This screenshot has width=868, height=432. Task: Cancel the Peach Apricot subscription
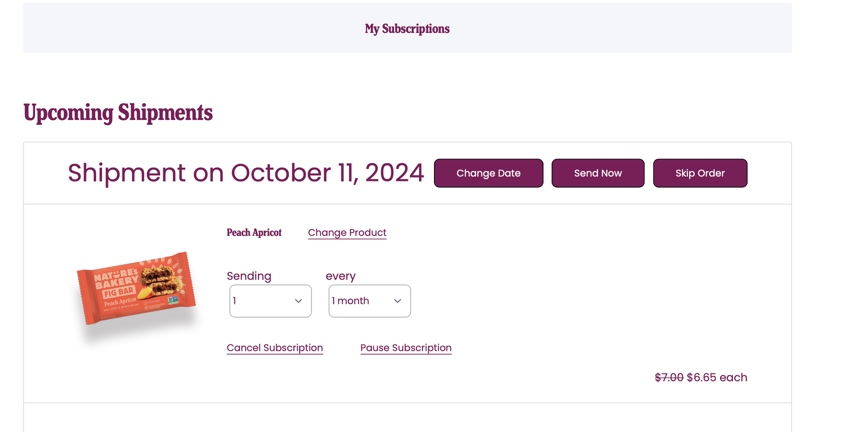tap(275, 348)
